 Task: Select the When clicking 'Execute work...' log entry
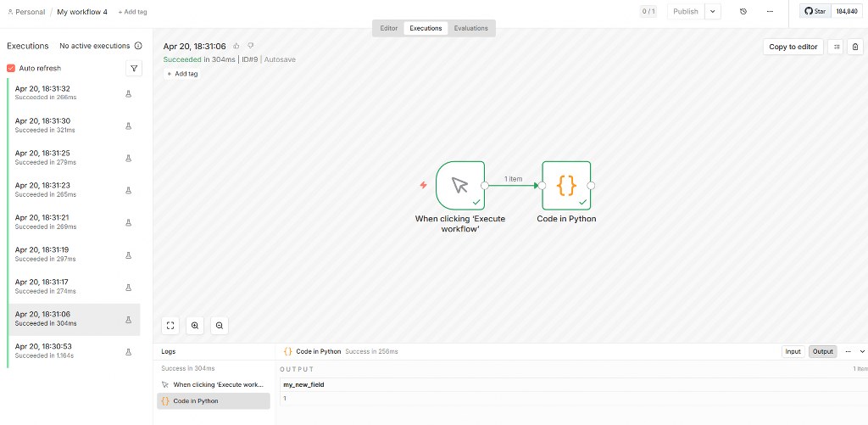click(x=213, y=384)
